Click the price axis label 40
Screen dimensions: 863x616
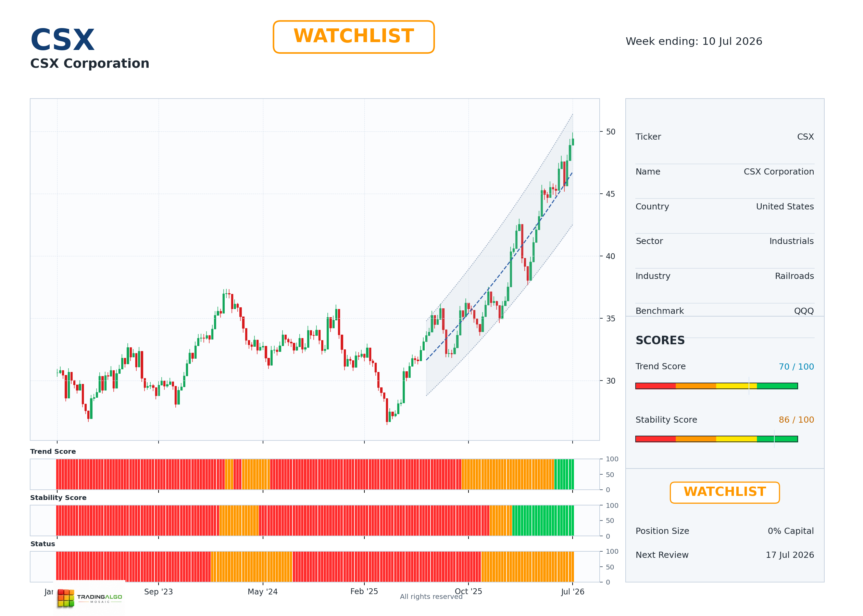[x=611, y=256]
